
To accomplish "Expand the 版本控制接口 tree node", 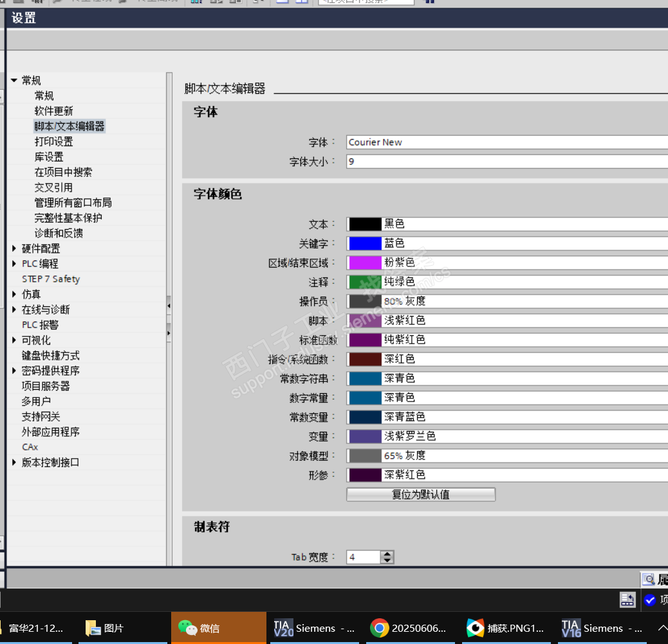I will pyautogui.click(x=14, y=462).
